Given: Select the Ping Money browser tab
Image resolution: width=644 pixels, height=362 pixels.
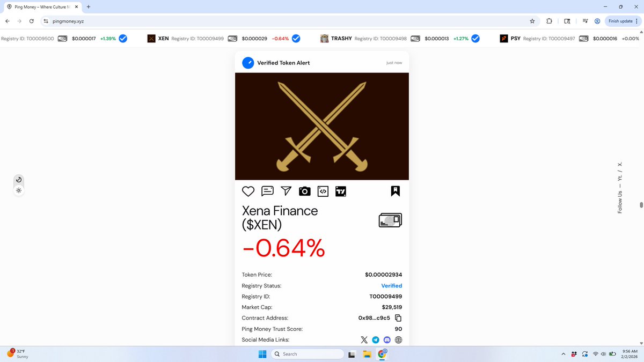Looking at the screenshot, I should 42,6.
